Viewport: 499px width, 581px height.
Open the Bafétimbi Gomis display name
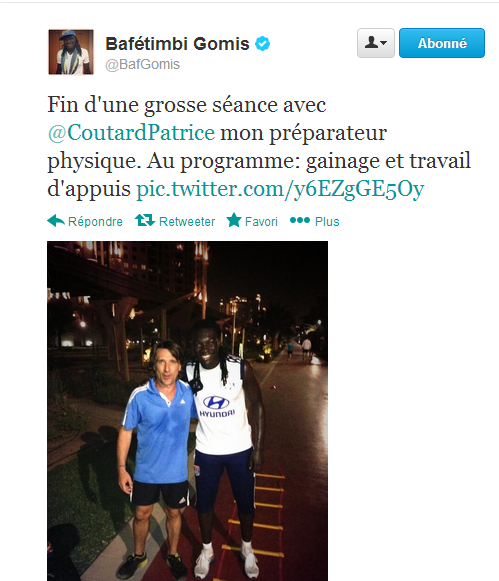point(177,44)
